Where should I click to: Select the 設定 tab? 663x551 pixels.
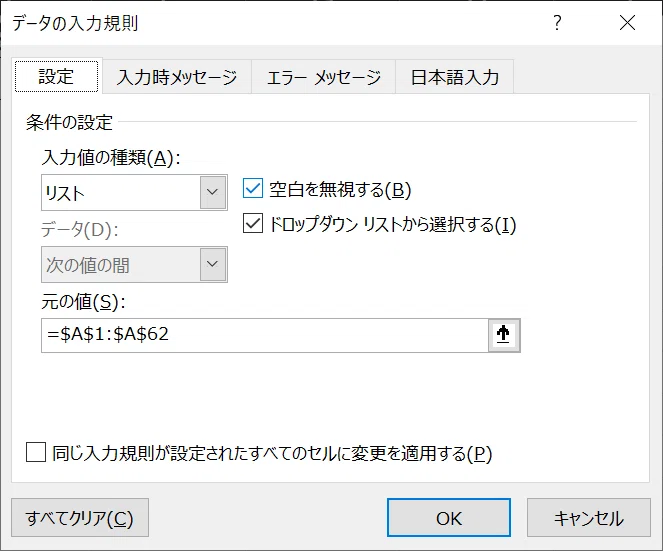tap(56, 77)
